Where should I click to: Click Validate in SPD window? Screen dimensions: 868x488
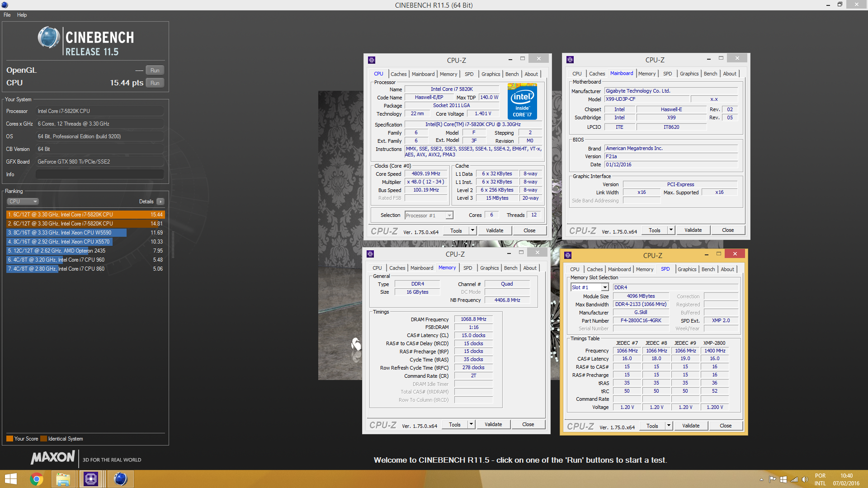691,426
